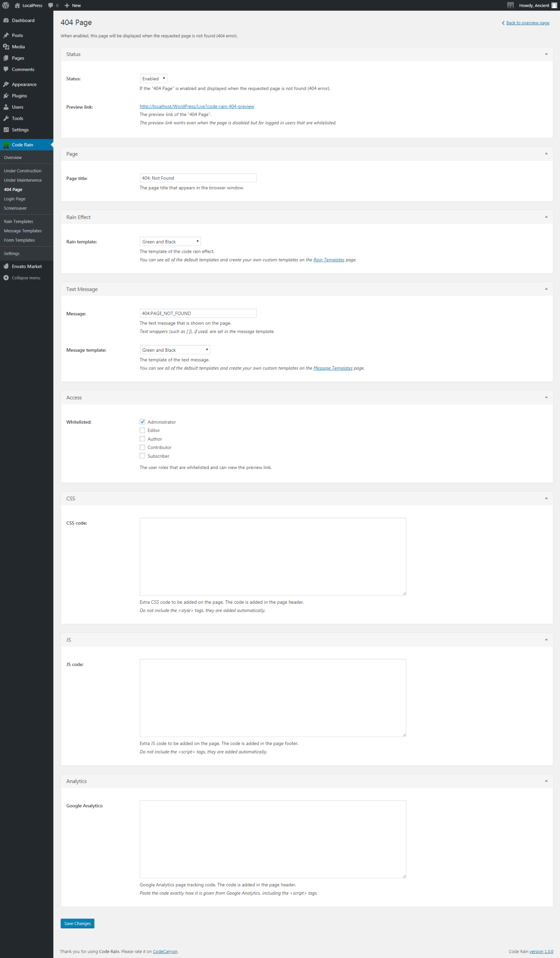Click the Collapse menu arrow icon
560x958 pixels.
tap(6, 278)
